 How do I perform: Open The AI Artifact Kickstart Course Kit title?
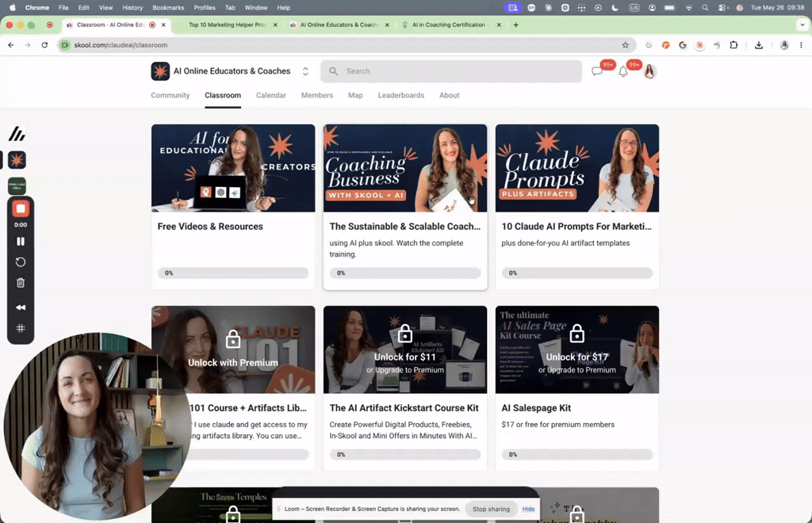(x=404, y=408)
